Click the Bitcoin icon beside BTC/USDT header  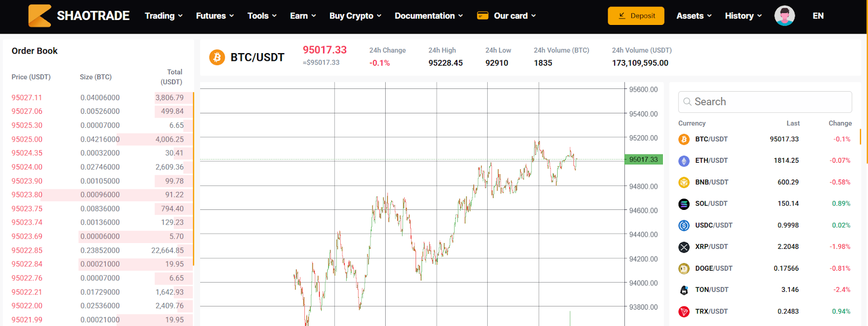point(217,57)
